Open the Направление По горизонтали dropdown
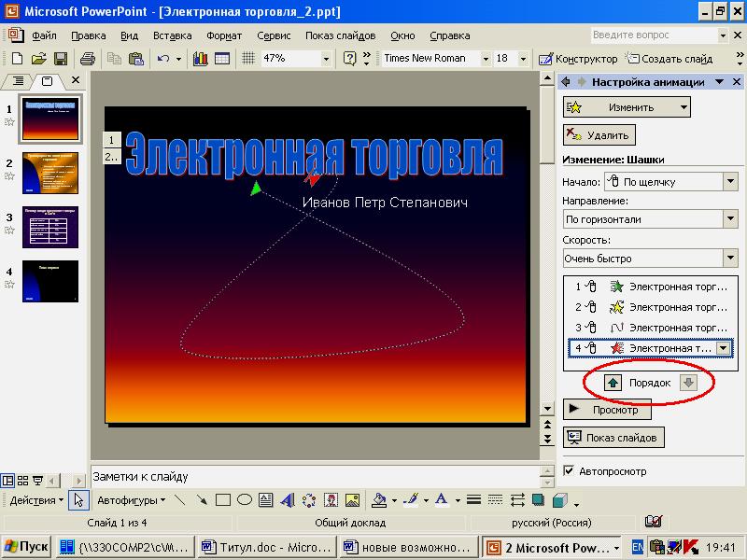The height and width of the screenshot is (560, 747). pos(730,219)
